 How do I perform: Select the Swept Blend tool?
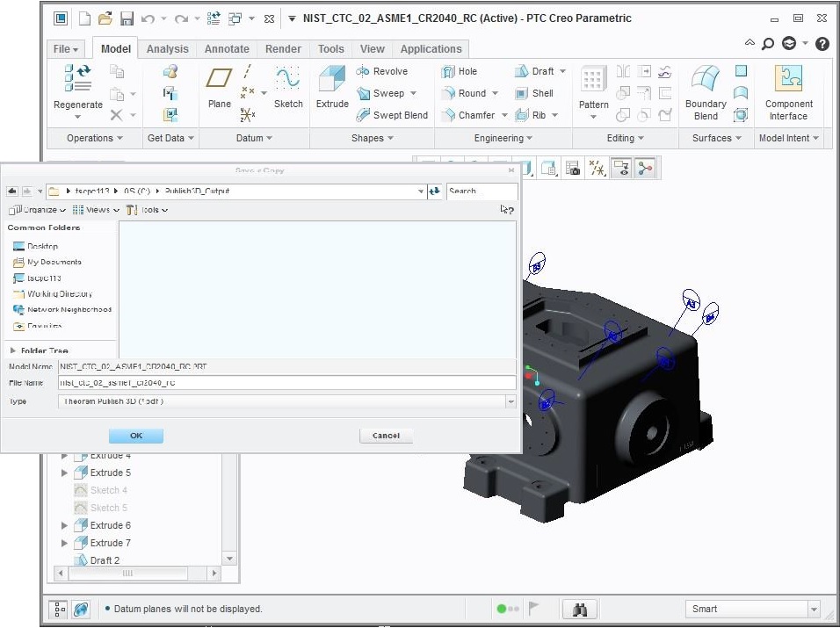[x=392, y=115]
